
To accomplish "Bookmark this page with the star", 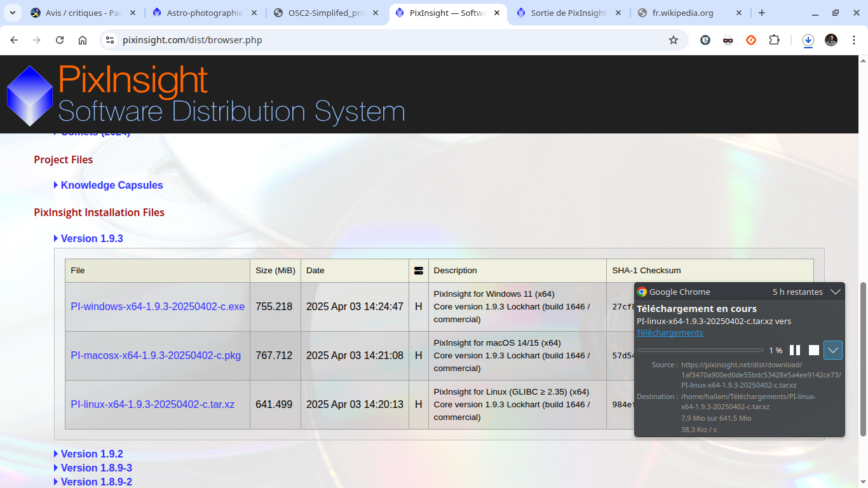I will [674, 40].
